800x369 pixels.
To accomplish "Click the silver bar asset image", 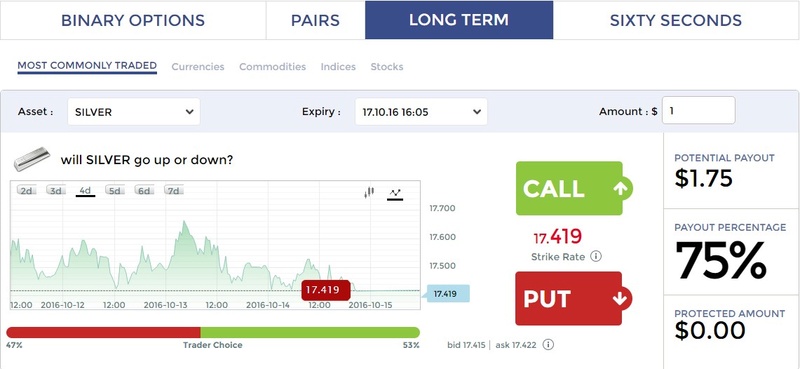I will click(x=32, y=159).
